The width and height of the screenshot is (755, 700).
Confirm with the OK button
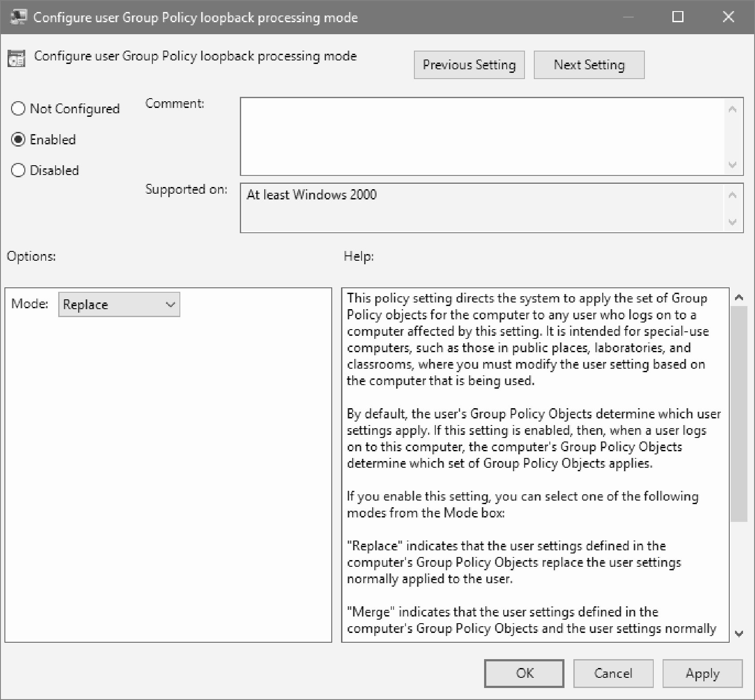(x=524, y=673)
